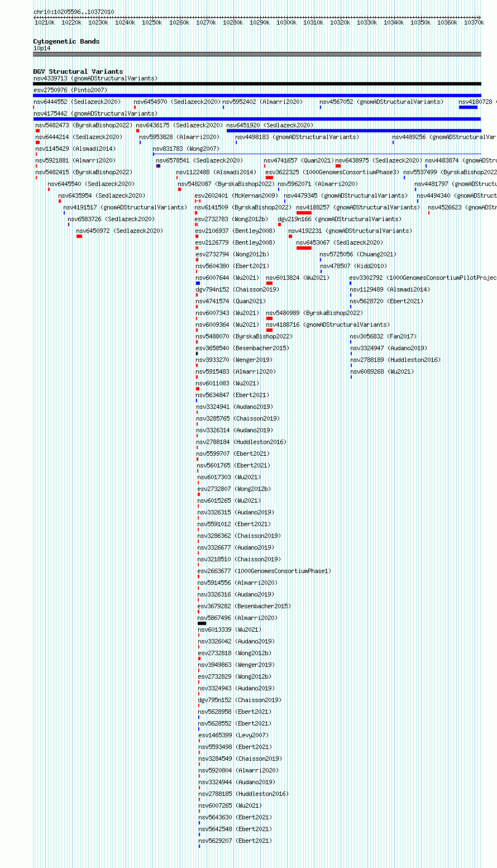Click the red bar under nsv6453067
The width and height of the screenshot is (497, 868).
304,248
